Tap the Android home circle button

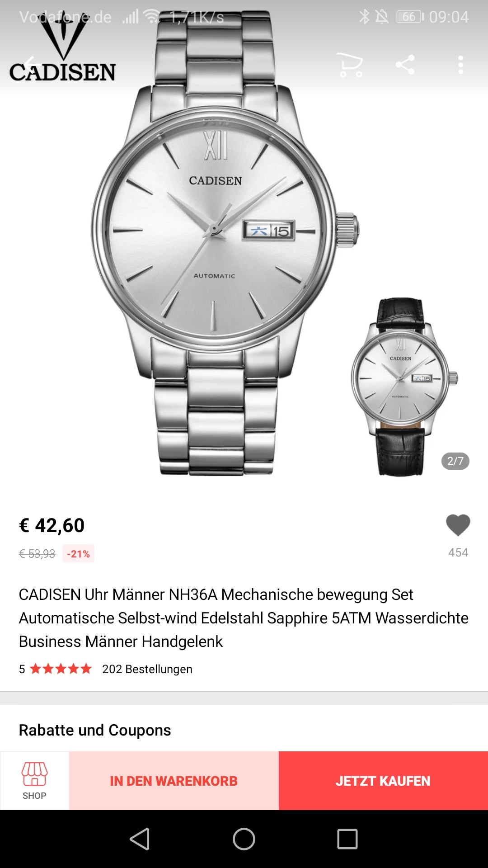[x=244, y=839]
